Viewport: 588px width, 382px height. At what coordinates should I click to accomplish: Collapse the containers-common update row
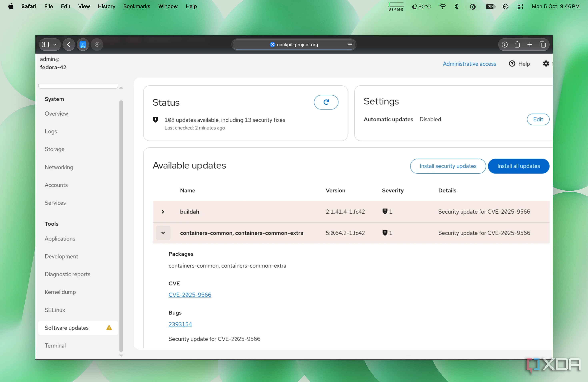pos(163,233)
